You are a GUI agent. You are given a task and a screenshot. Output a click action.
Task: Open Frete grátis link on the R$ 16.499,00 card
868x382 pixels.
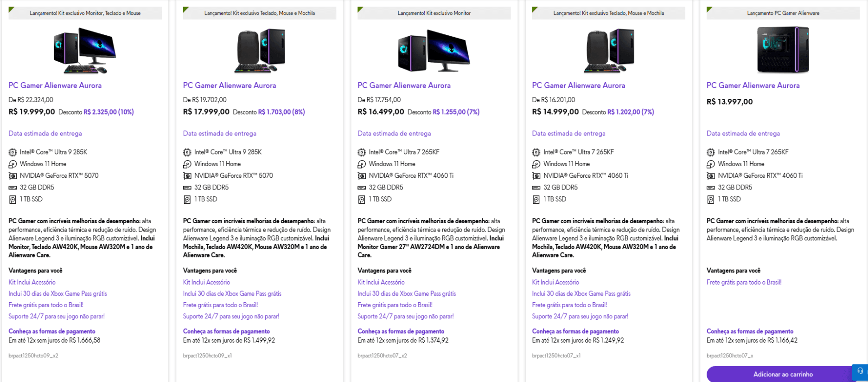(395, 305)
